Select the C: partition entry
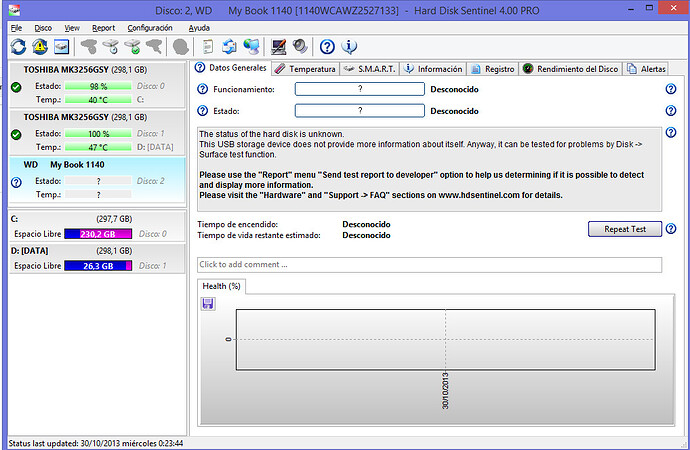Image resolution: width=690 pixels, height=450 pixels. tap(97, 226)
